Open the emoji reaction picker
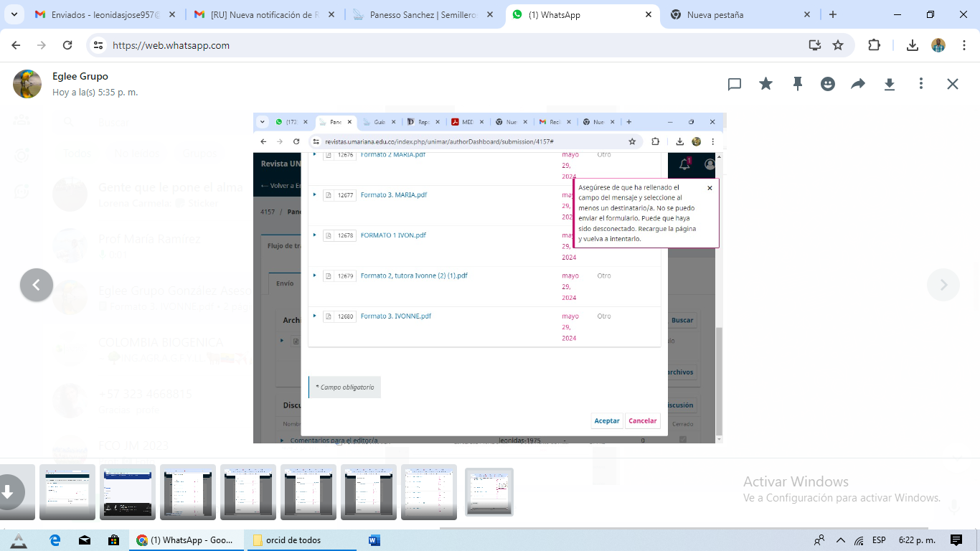The image size is (980, 551). point(828,84)
